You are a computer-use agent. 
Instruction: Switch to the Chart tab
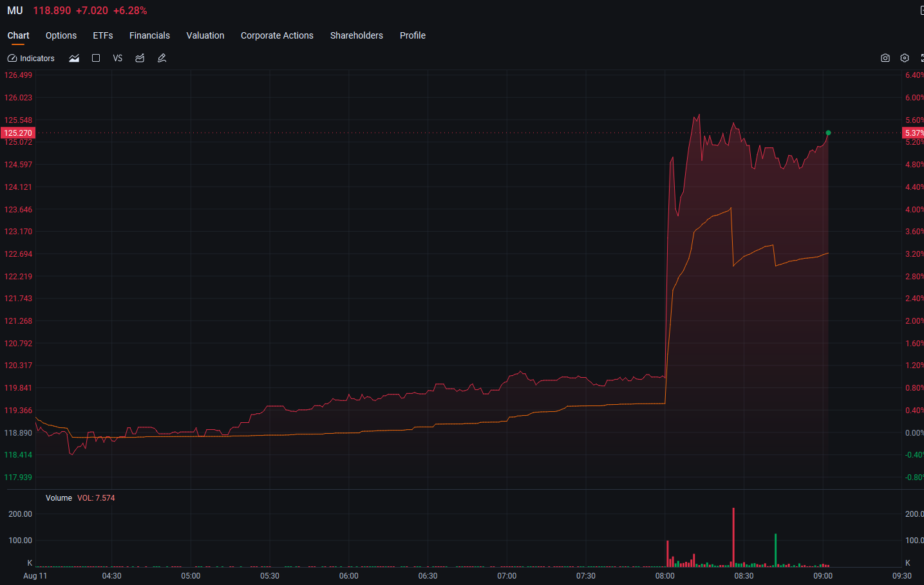click(18, 35)
